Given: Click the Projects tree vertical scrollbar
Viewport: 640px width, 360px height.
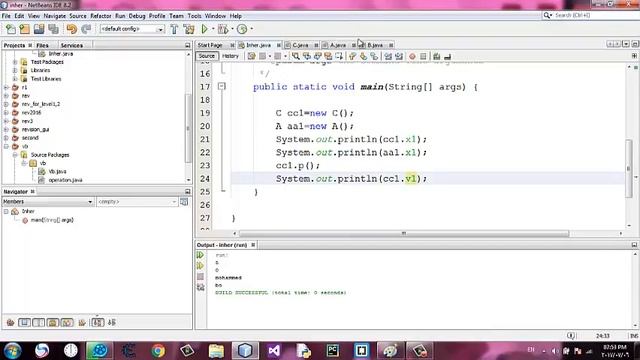Looking at the screenshot, I should pyautogui.click(x=188, y=128).
